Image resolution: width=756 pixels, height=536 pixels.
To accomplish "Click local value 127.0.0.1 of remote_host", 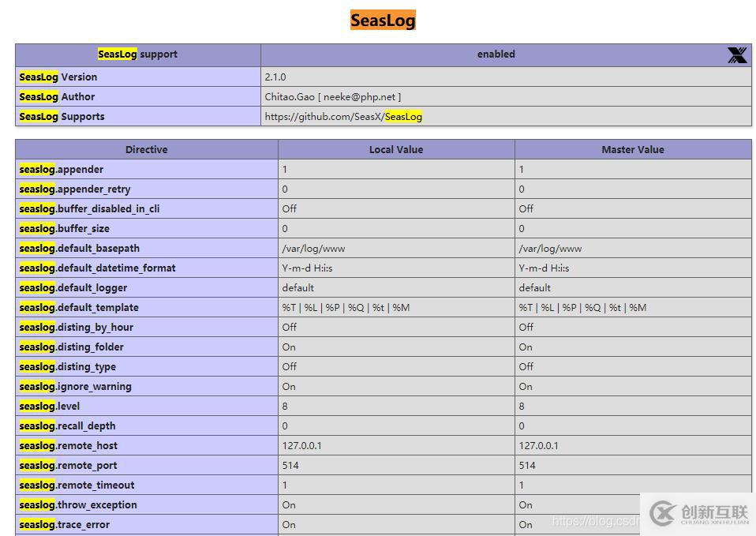I will 301,446.
